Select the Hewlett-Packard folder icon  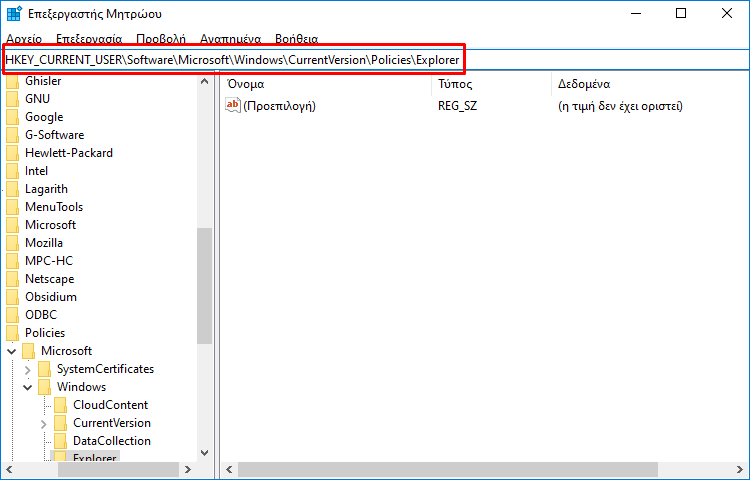pyautogui.click(x=12, y=153)
